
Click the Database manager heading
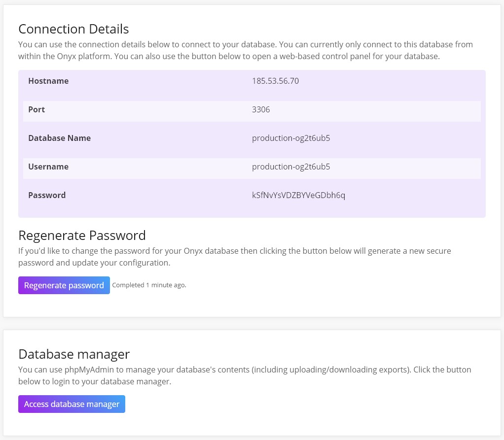click(74, 354)
